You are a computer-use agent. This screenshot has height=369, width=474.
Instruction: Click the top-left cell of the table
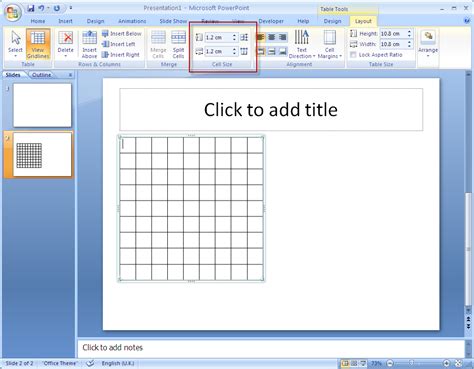pyautogui.click(x=128, y=145)
